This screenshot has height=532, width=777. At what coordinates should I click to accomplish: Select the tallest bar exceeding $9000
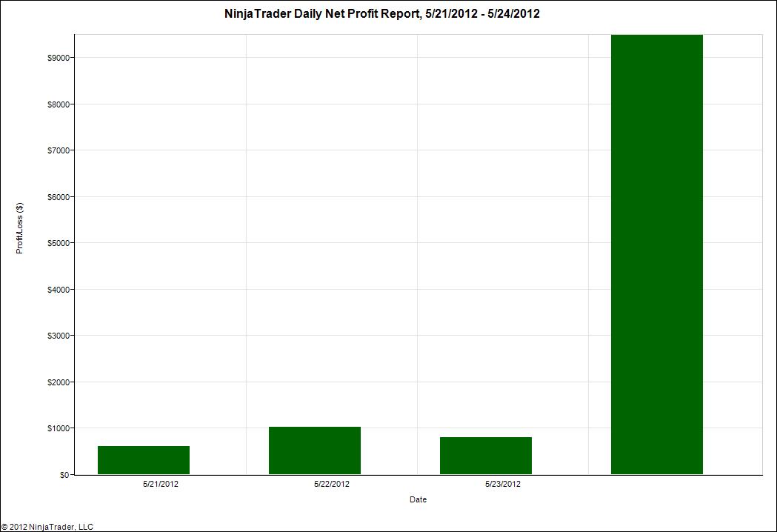click(656, 254)
